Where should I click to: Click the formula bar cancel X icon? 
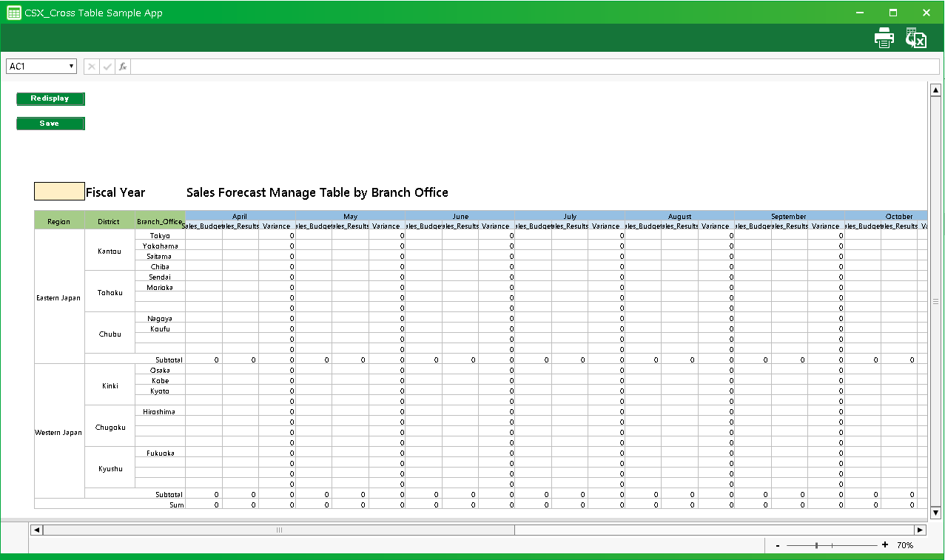click(92, 67)
